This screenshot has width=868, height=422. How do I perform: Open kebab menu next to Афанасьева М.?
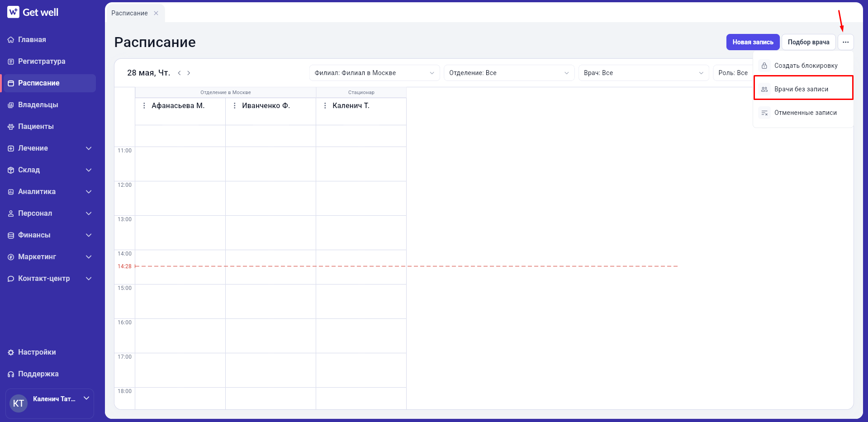144,105
